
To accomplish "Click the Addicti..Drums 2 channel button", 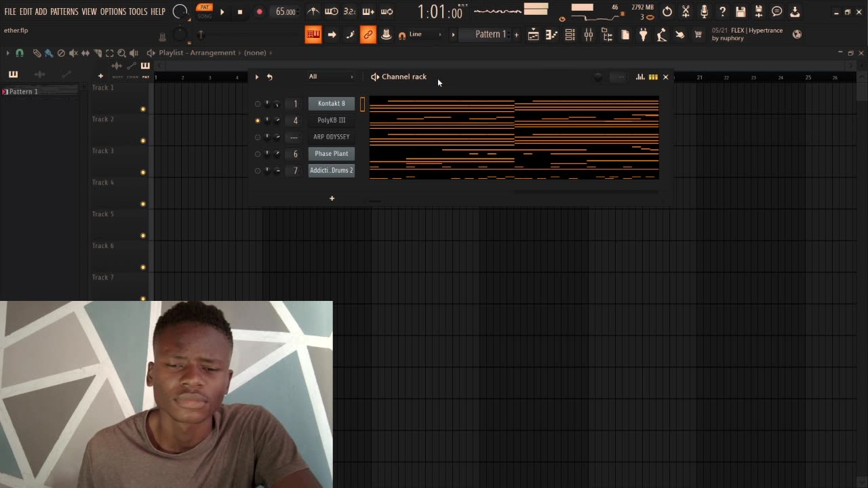I will [331, 170].
